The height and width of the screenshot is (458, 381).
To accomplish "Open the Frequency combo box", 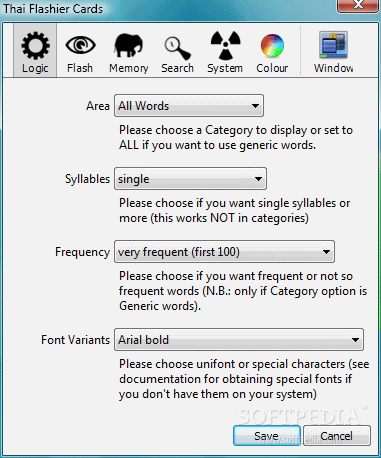I will pos(224,252).
